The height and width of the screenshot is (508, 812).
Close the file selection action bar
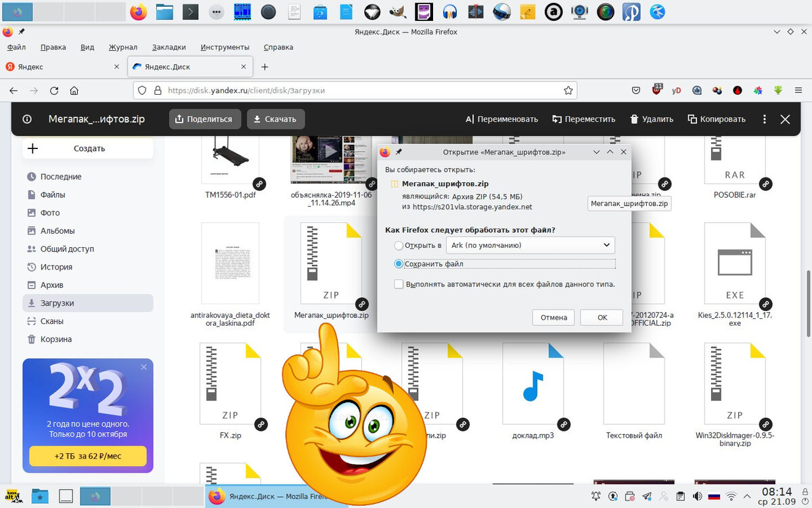785,119
